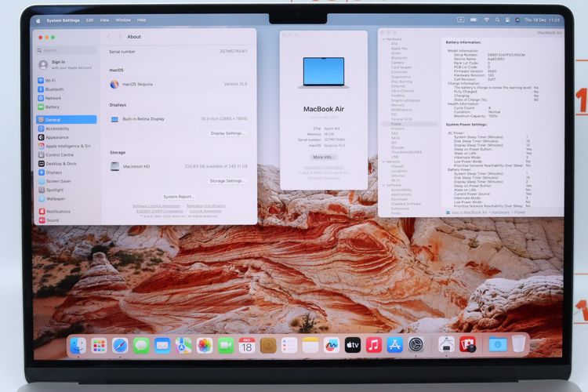Open the Music app in Dock

tap(373, 345)
